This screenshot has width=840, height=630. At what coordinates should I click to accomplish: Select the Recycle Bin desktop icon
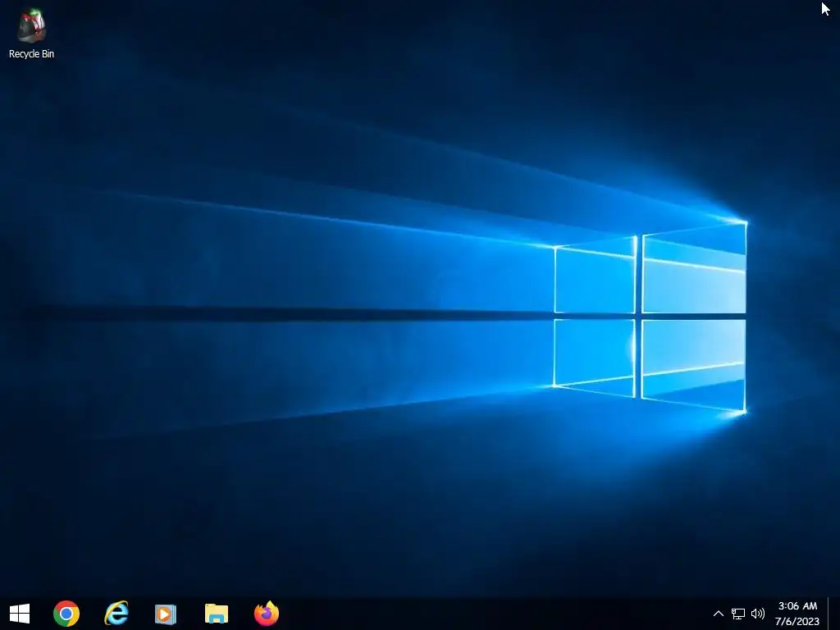click(x=32, y=34)
